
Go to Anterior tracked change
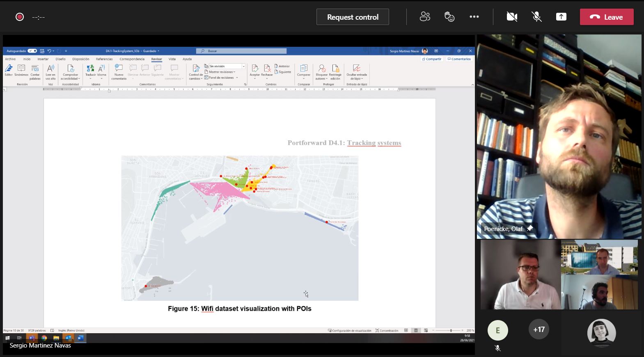(282, 66)
